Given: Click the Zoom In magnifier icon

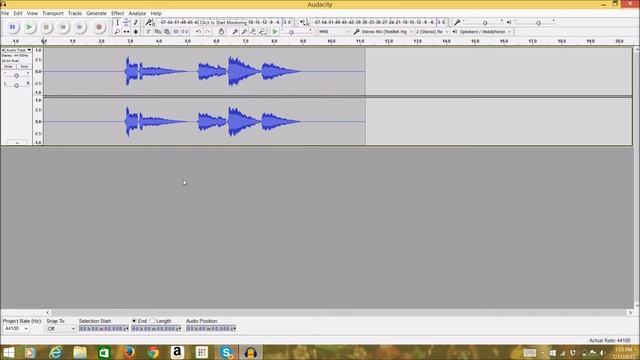Looking at the screenshot, I should tap(235, 32).
